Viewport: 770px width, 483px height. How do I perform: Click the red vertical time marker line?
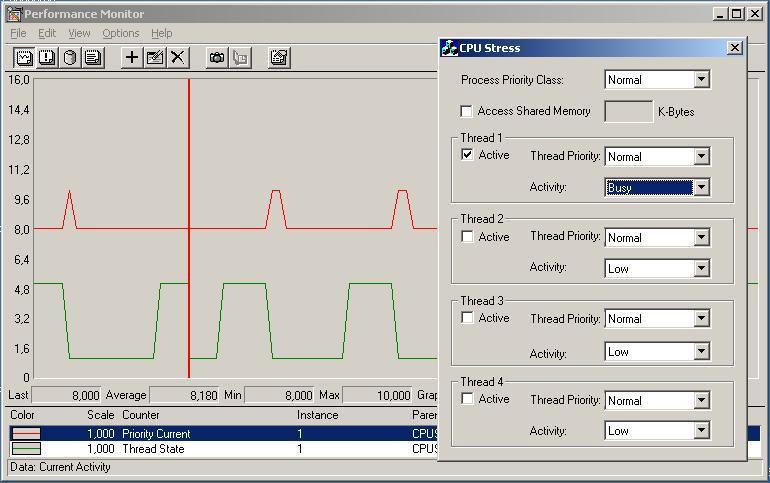[x=189, y=228]
